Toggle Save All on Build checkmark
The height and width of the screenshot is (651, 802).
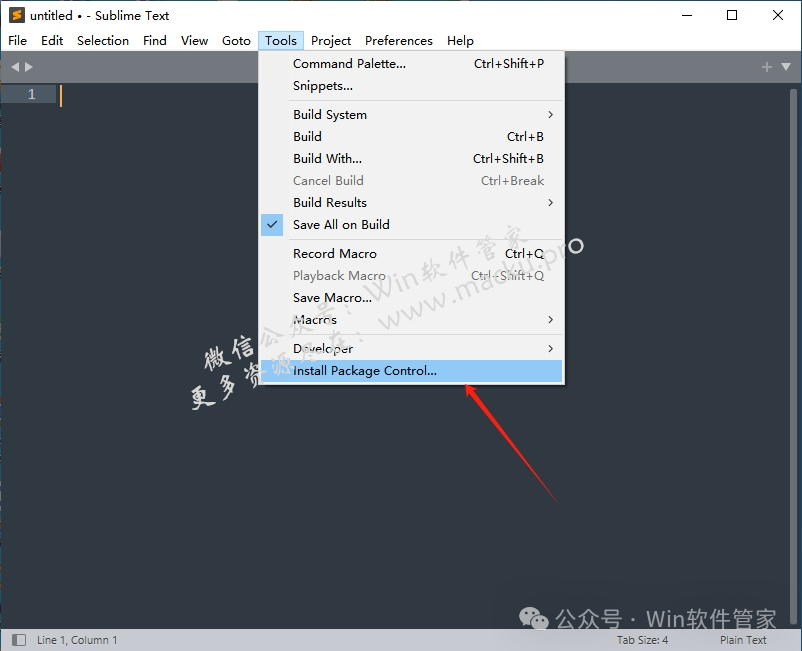click(272, 225)
